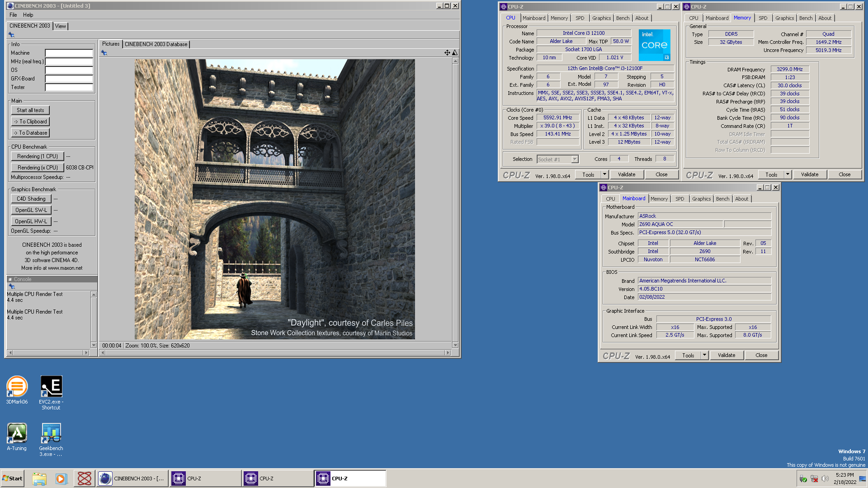This screenshot has width=868, height=488.
Task: Expand Tools dropdown arrow in CPU-Z CPU window
Action: pyautogui.click(x=604, y=174)
